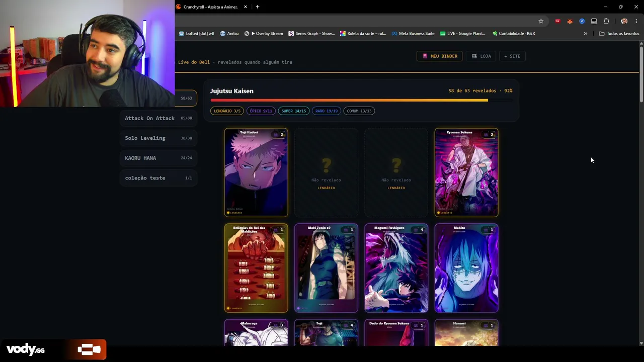Return to the SITE via back button
644x362 pixels.
coord(512,56)
